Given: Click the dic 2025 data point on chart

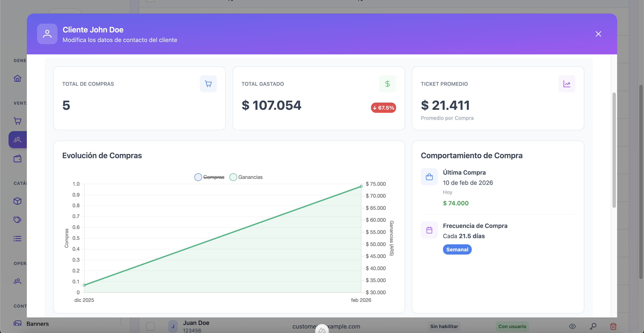Looking at the screenshot, I should (x=84, y=285).
